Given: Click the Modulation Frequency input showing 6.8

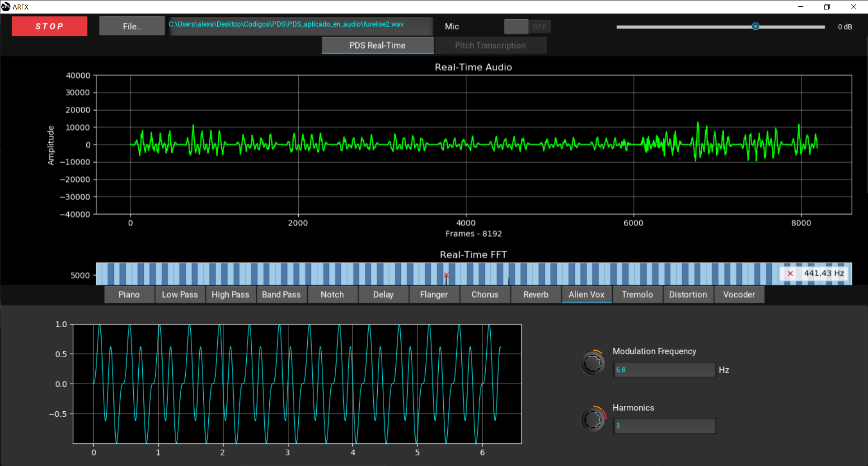Looking at the screenshot, I should (x=664, y=370).
